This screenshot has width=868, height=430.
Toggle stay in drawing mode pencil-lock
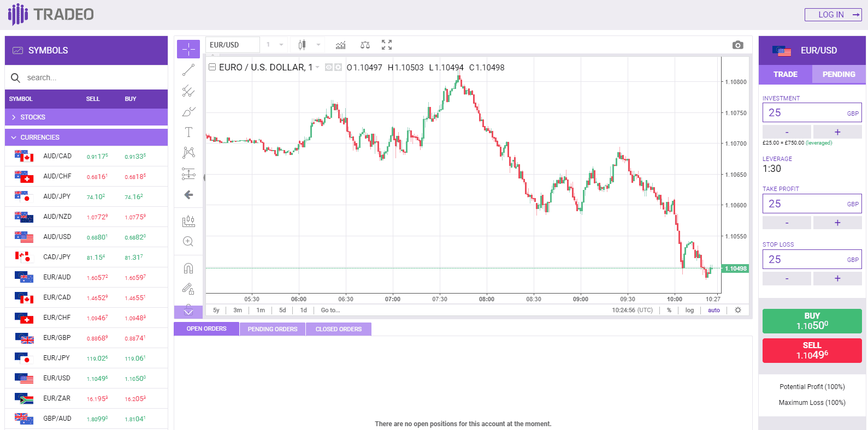click(x=188, y=289)
